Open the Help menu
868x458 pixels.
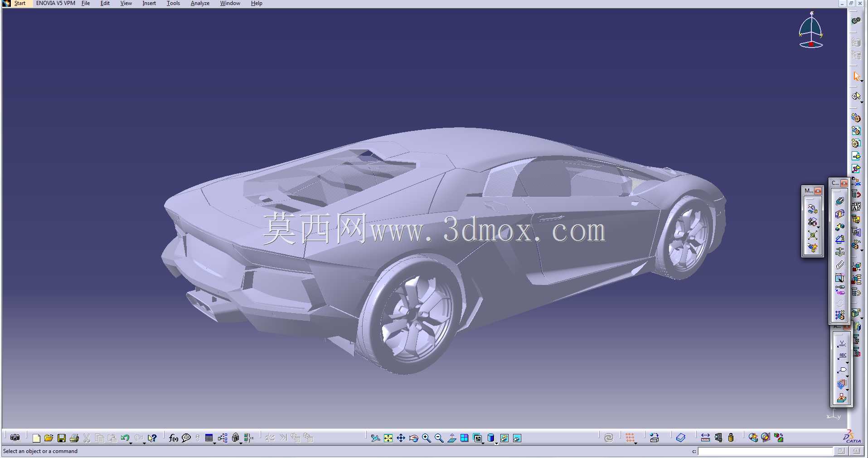[x=257, y=3]
